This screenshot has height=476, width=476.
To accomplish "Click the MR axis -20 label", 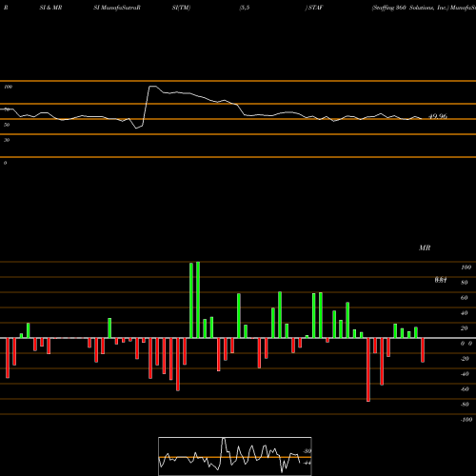I will 465,359.
